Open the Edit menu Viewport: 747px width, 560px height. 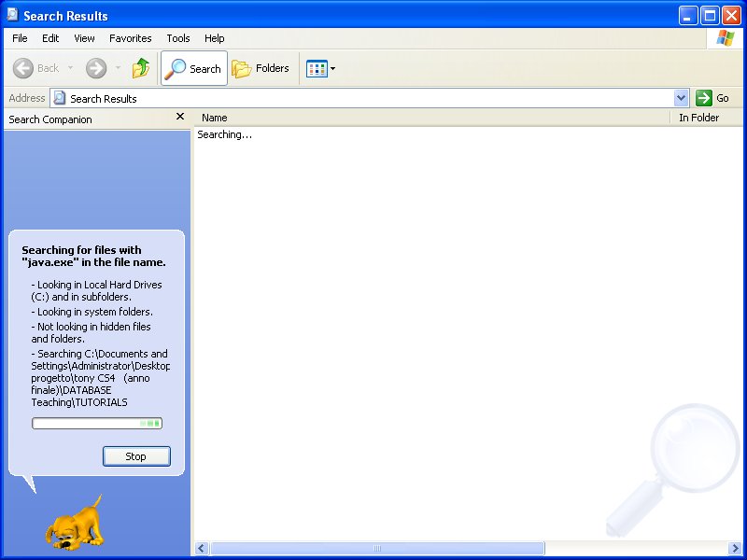pyautogui.click(x=50, y=38)
